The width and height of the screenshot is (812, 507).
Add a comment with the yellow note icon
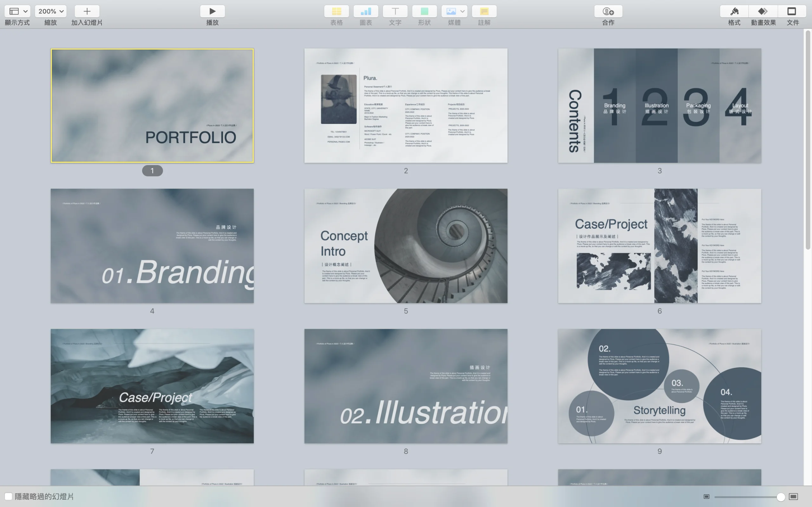pos(484,11)
